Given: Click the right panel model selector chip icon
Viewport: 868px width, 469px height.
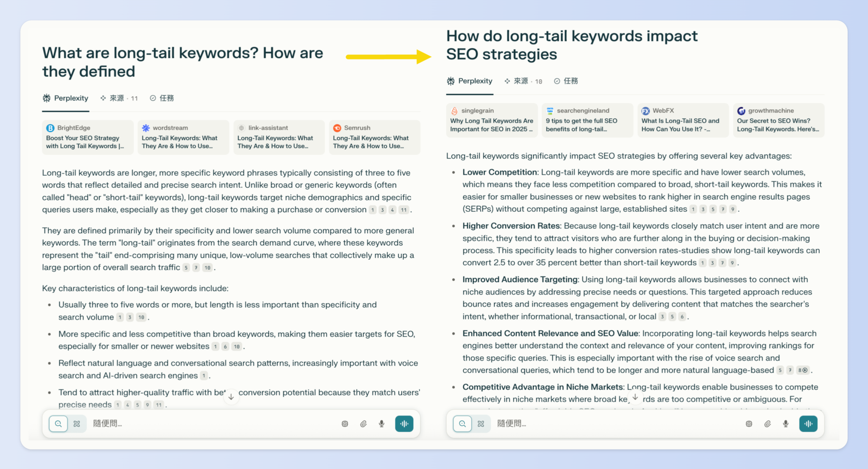Looking at the screenshot, I should pyautogui.click(x=749, y=424).
